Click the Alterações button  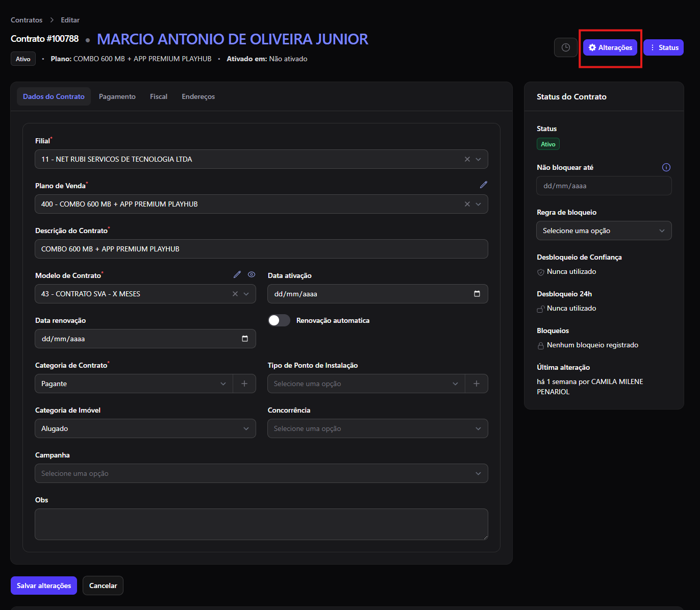(x=610, y=47)
